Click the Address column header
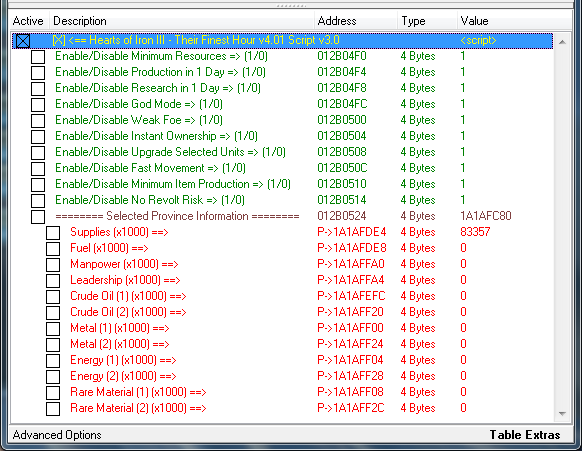 (356, 21)
